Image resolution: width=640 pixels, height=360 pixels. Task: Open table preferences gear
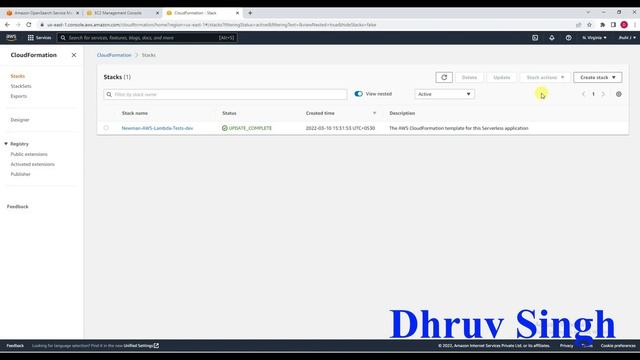618,94
